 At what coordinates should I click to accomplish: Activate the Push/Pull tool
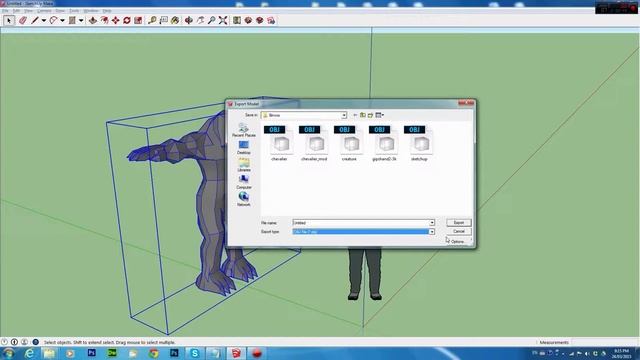(93, 20)
